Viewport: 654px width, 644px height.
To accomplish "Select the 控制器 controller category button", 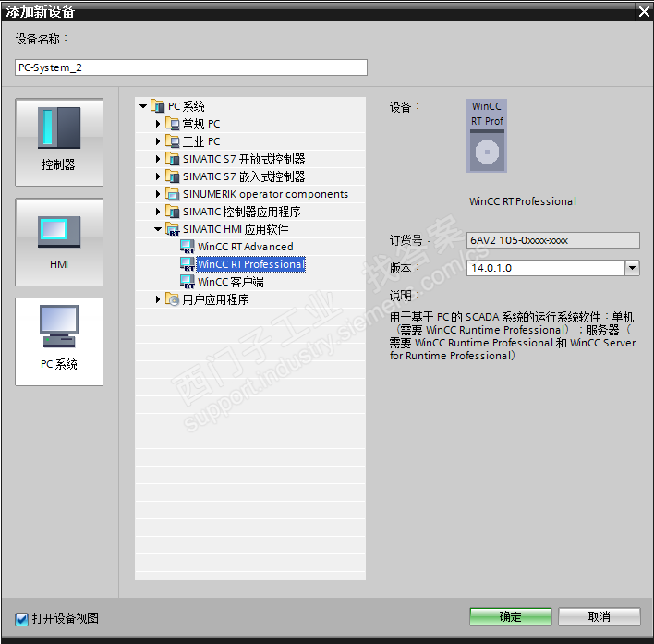I will [x=59, y=142].
